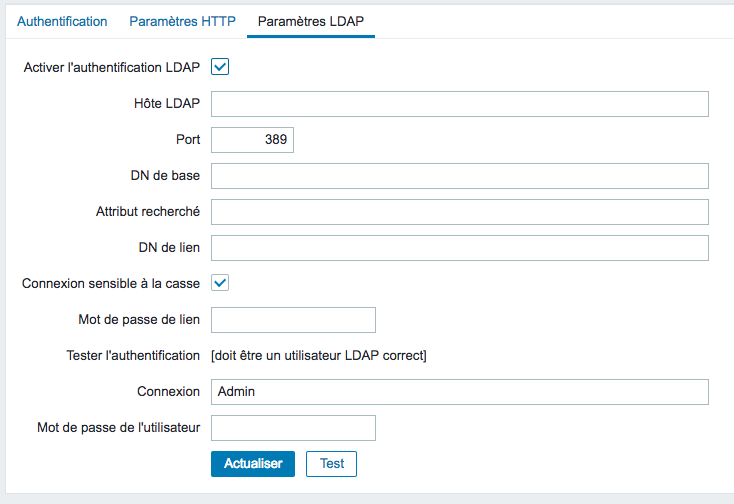Viewport: 734px width, 504px height.
Task: Select the Connexion field containing Admin
Action: point(460,392)
